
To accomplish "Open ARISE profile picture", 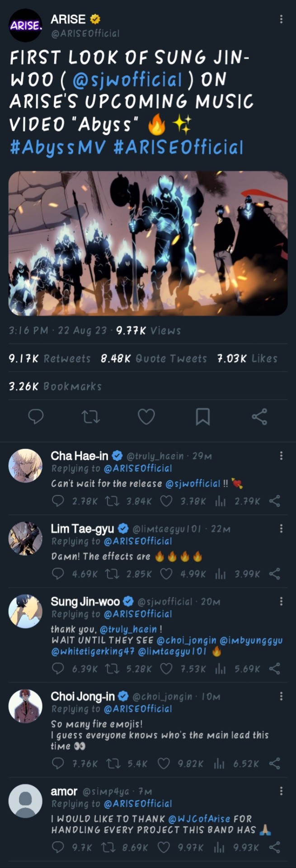I will [x=25, y=25].
